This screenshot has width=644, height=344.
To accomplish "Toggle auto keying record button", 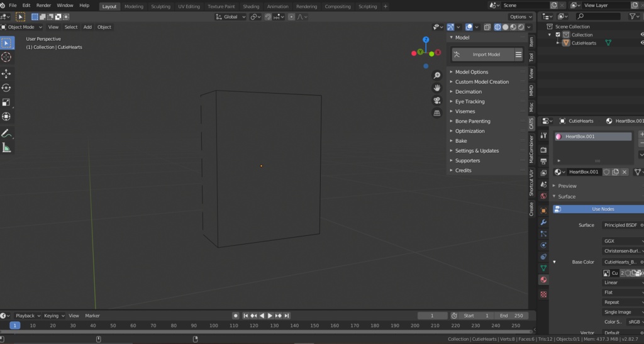I will coord(235,316).
